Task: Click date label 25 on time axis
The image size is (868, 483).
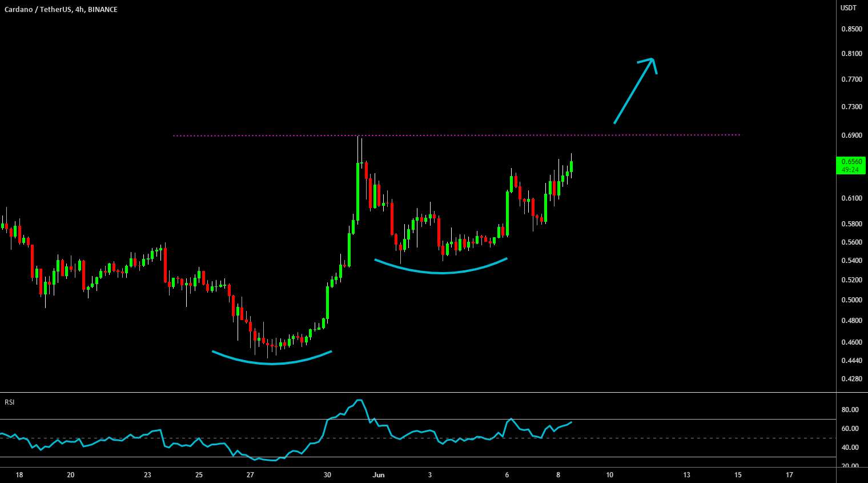Action: [x=199, y=475]
